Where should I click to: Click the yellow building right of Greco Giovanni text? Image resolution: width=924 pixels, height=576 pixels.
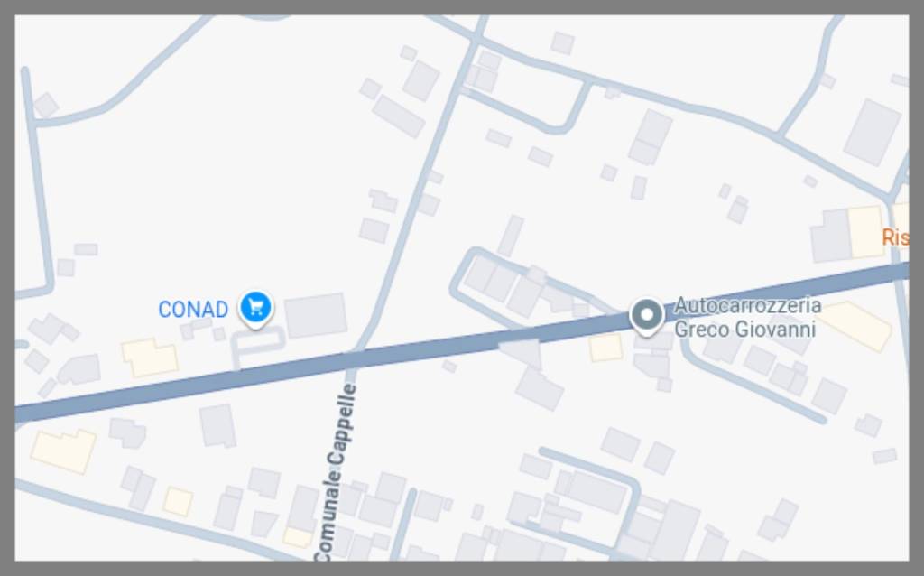click(856, 325)
